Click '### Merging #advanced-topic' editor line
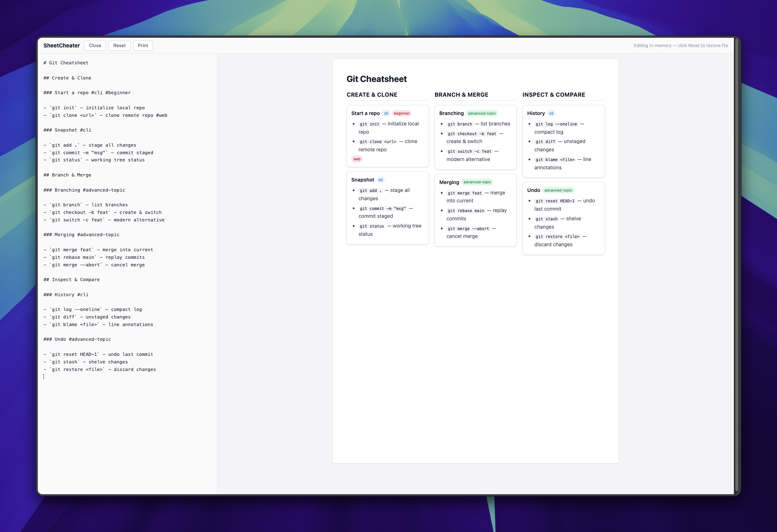Screen dimensions: 777x532 pyautogui.click(x=81, y=235)
